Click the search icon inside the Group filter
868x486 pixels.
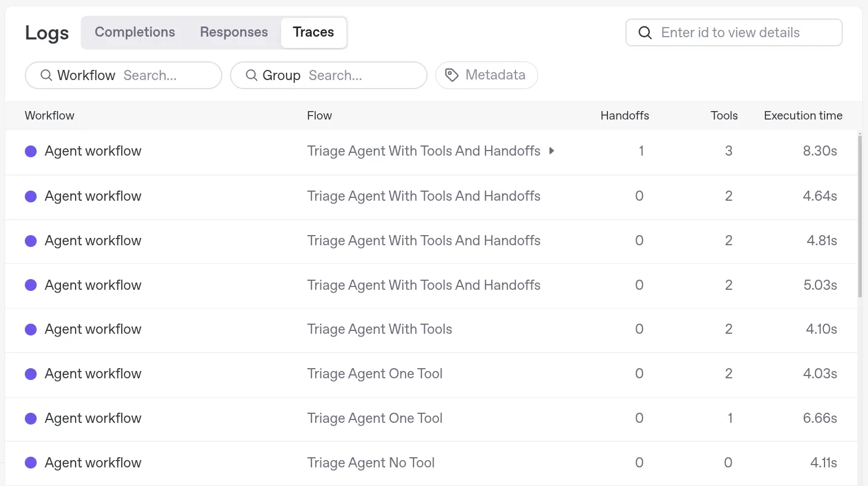coord(252,75)
